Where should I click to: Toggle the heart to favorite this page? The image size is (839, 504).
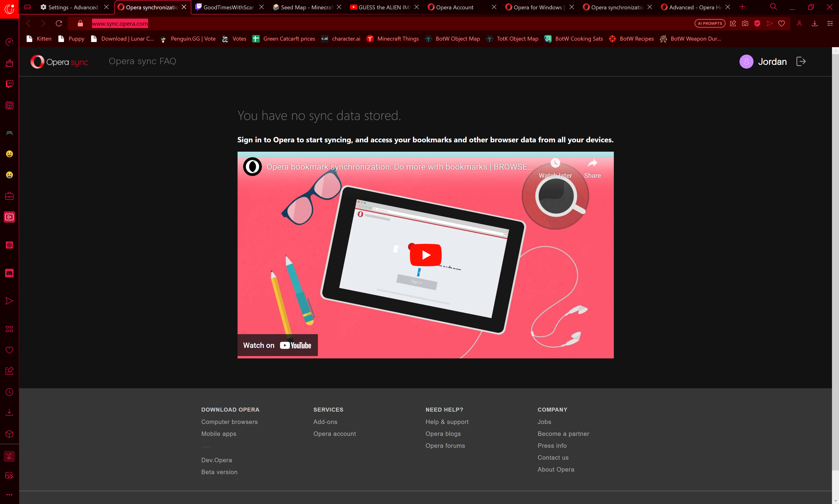click(782, 23)
